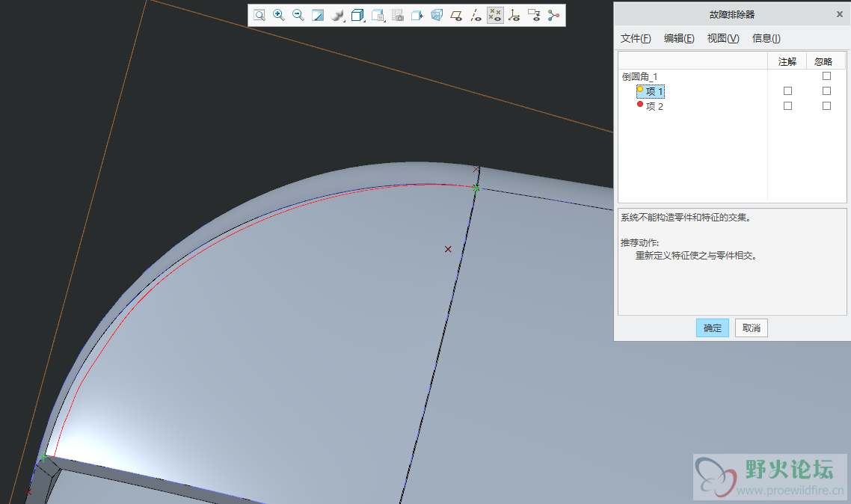Click the Zoom In magnifier icon
This screenshot has width=851, height=504.
278,15
